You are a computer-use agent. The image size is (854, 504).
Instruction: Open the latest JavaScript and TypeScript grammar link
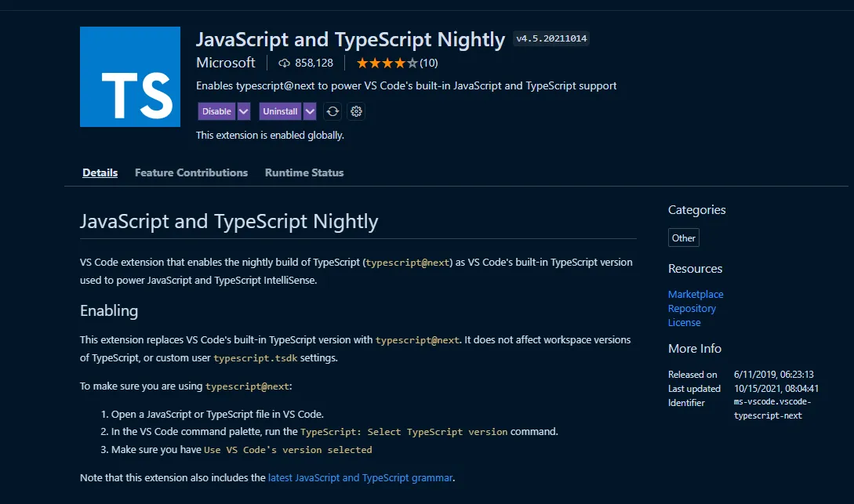click(x=360, y=477)
